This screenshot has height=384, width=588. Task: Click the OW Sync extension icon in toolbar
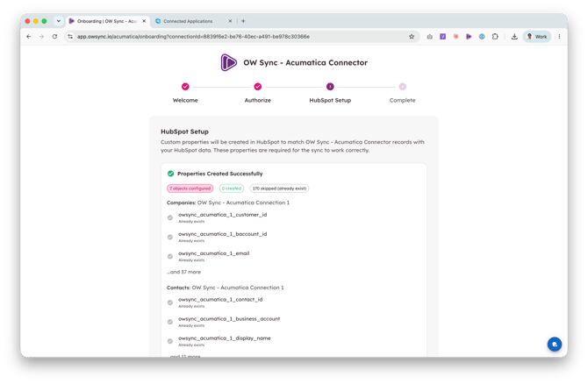(469, 37)
